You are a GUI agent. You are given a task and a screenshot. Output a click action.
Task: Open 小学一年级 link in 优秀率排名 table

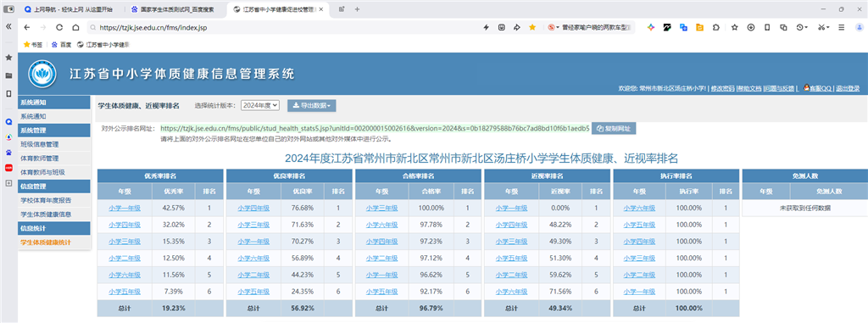pos(125,209)
